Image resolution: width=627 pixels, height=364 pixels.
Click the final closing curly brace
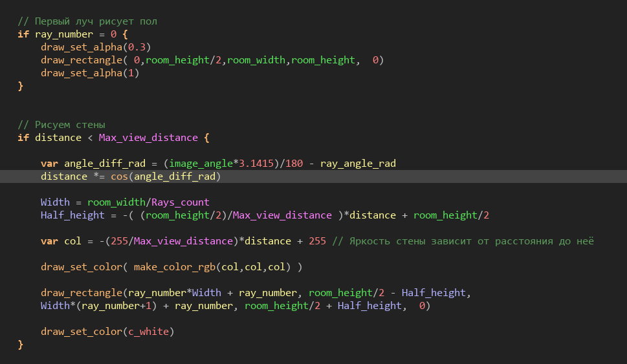click(21, 345)
